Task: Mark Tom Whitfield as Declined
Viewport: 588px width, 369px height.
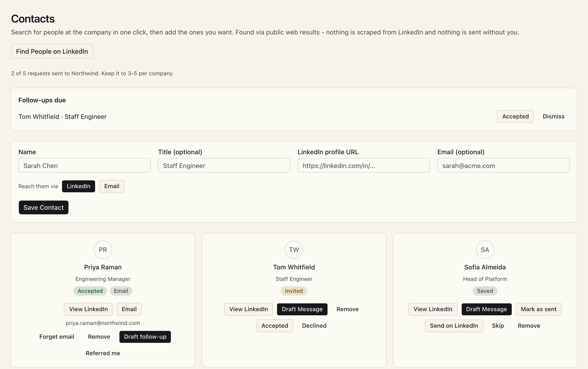Action: [x=314, y=326]
